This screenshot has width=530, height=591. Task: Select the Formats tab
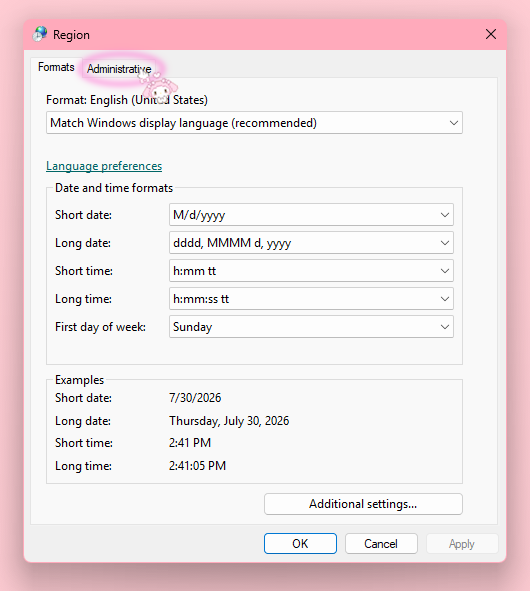point(56,67)
